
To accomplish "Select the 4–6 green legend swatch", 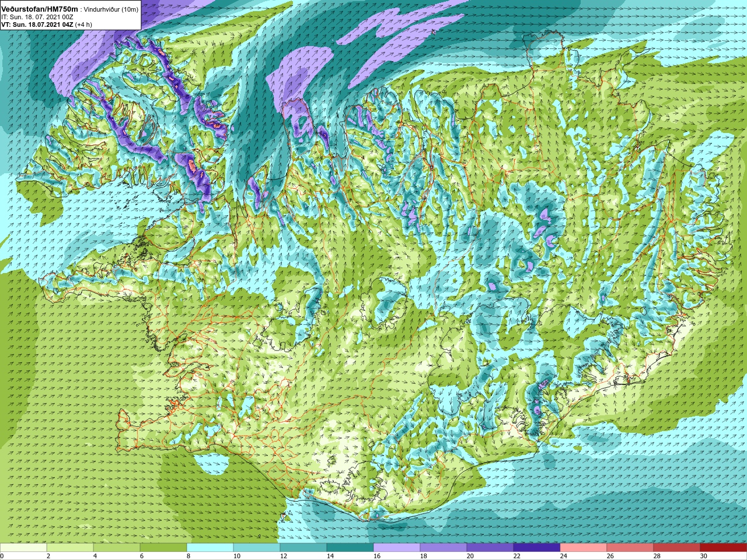I will point(117,547).
